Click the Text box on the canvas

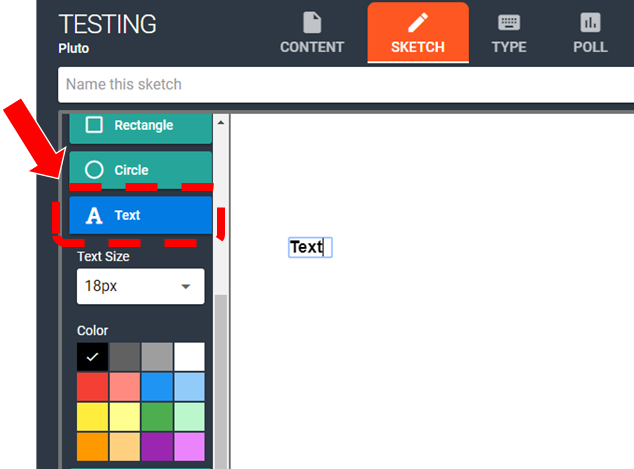[x=310, y=247]
